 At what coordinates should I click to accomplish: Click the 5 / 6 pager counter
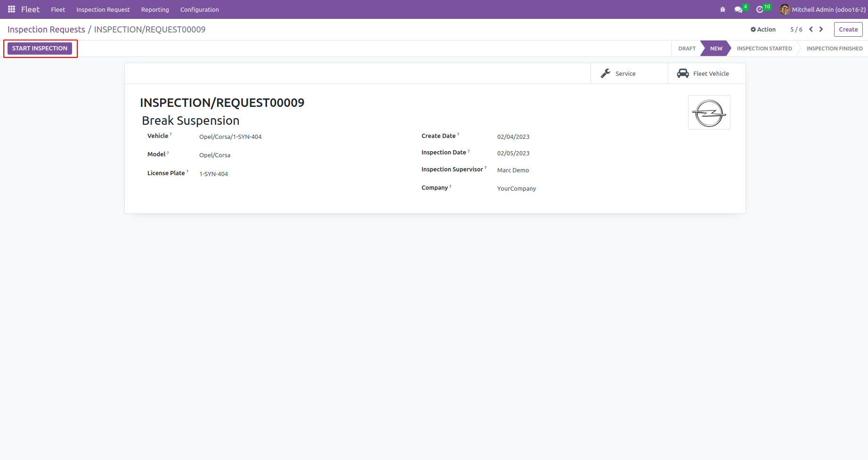pos(796,29)
